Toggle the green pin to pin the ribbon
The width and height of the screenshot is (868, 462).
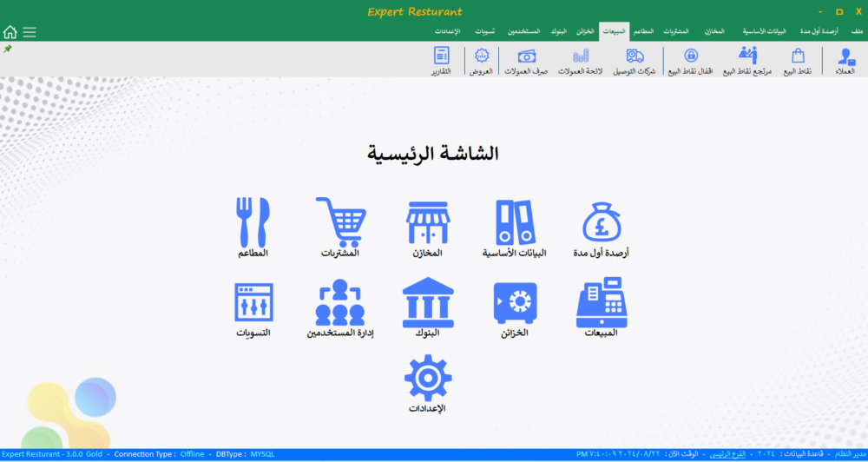click(8, 49)
